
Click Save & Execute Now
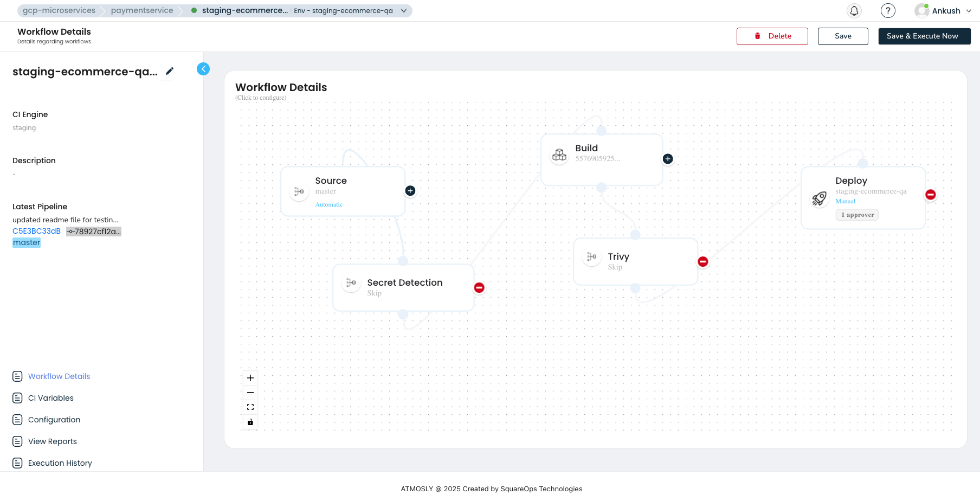click(x=924, y=36)
